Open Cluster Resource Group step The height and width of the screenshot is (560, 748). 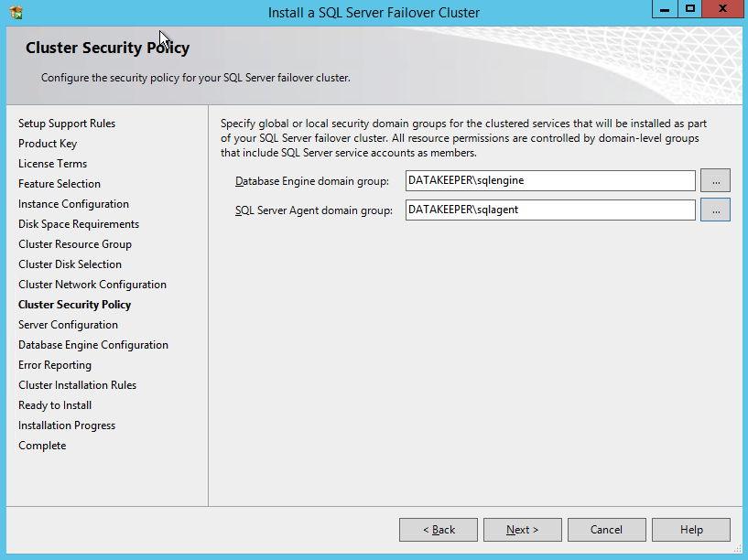coord(75,244)
